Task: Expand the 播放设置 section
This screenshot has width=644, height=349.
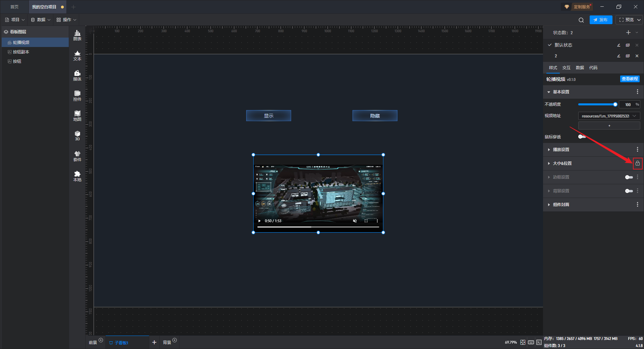Action: tap(549, 150)
